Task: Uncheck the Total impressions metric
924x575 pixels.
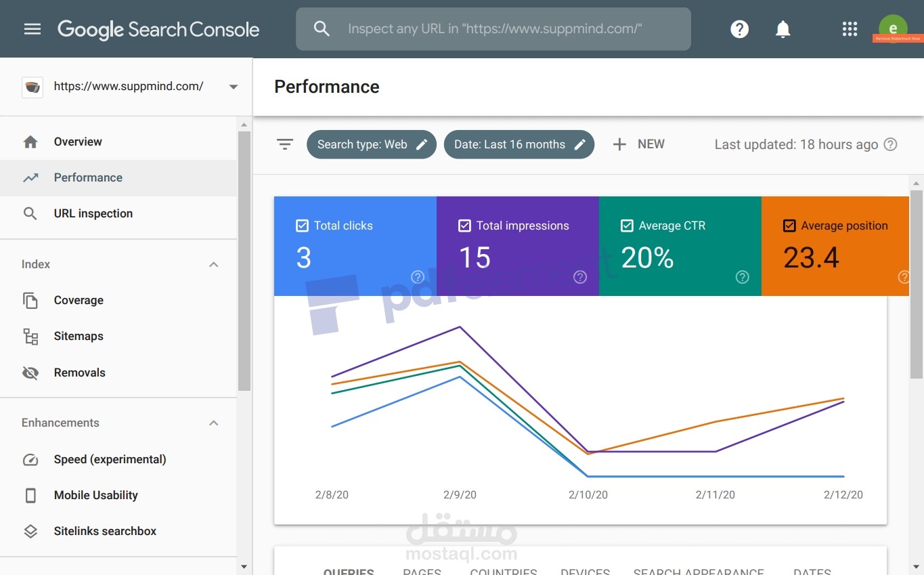Action: pos(464,225)
